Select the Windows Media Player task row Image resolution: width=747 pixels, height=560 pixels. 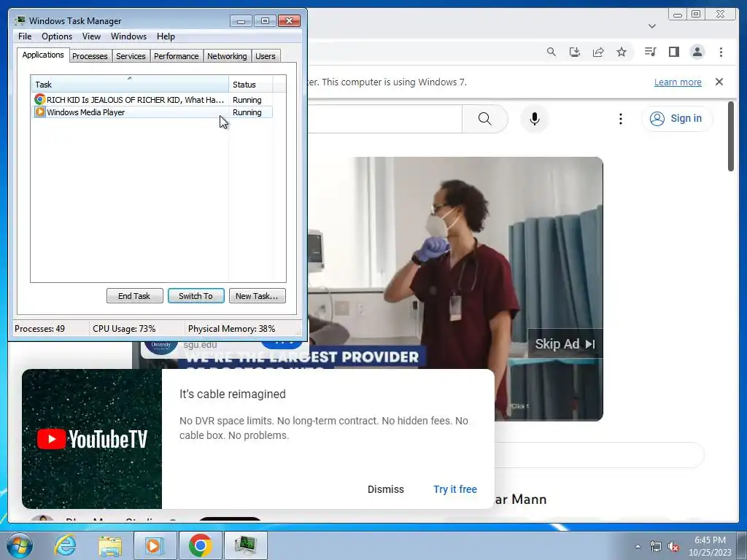(x=152, y=112)
